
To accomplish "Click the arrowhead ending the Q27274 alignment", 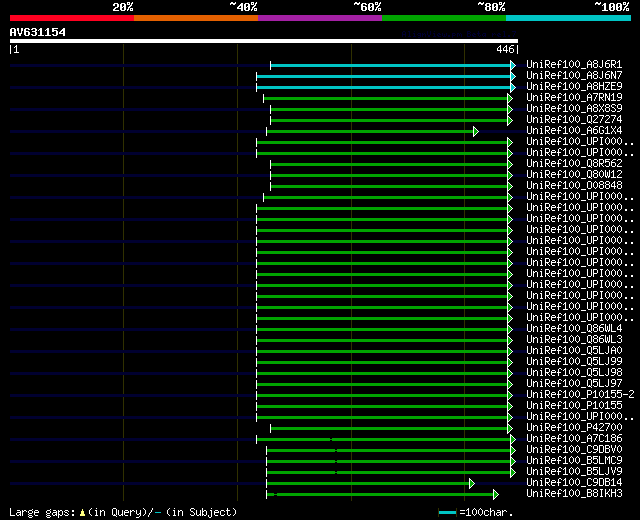I will [x=510, y=120].
